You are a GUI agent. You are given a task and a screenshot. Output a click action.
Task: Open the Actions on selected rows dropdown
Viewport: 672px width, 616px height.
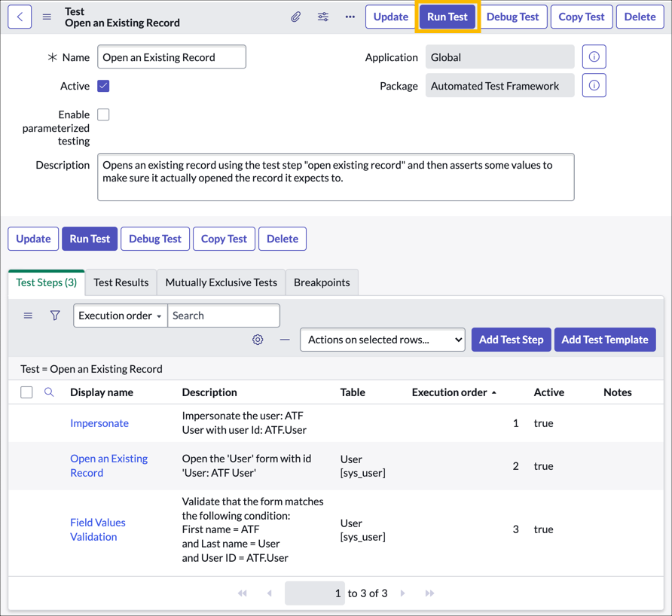(382, 340)
